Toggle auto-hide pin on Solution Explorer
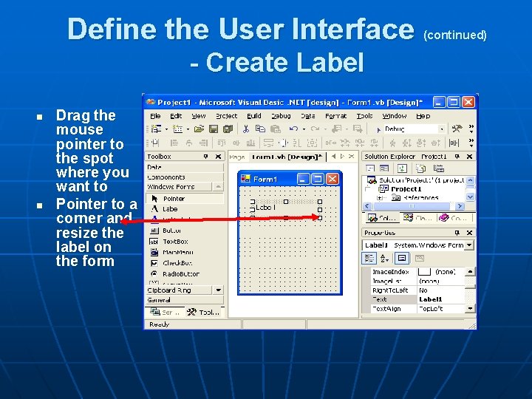Image resolution: width=532 pixels, height=399 pixels. coord(457,157)
